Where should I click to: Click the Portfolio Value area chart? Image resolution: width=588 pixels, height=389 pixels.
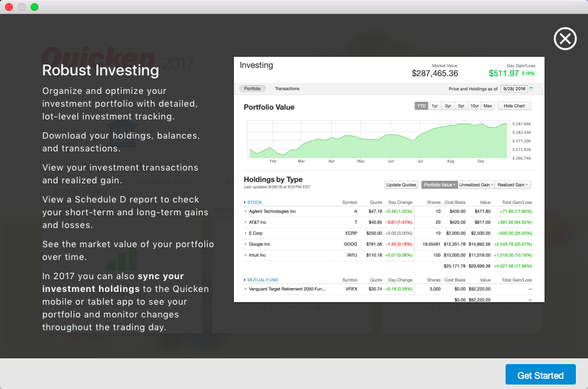(378, 139)
